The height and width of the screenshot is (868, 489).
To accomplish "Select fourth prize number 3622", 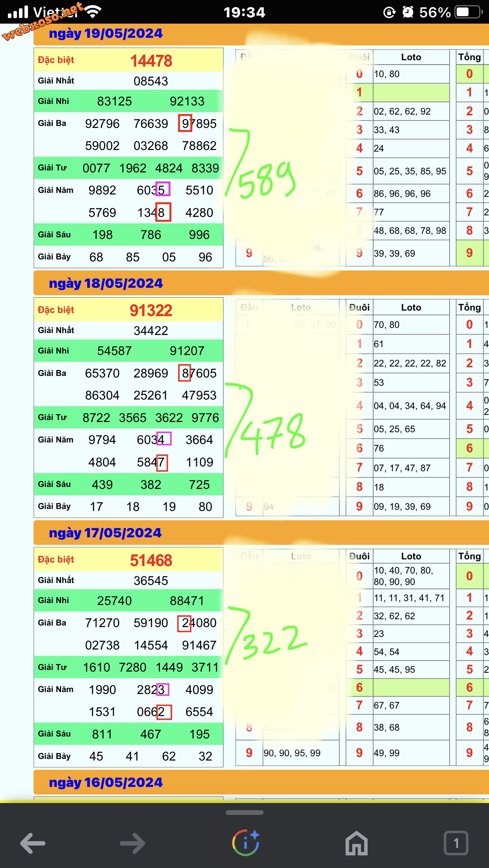I will pos(169,418).
